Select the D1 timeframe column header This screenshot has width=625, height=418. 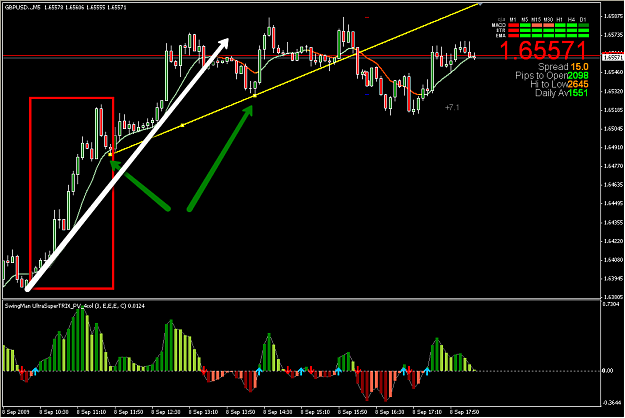point(583,20)
